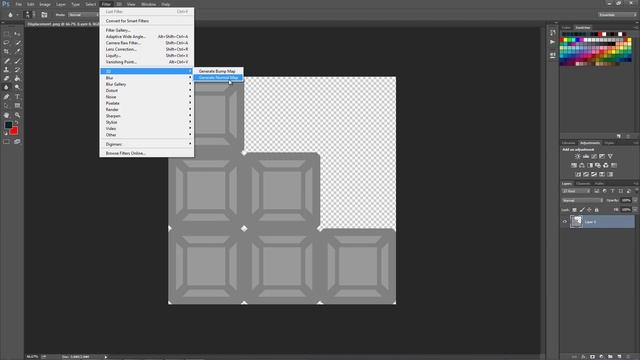Add a Black & White adjustment
The image size is (640, 360).
(590, 165)
